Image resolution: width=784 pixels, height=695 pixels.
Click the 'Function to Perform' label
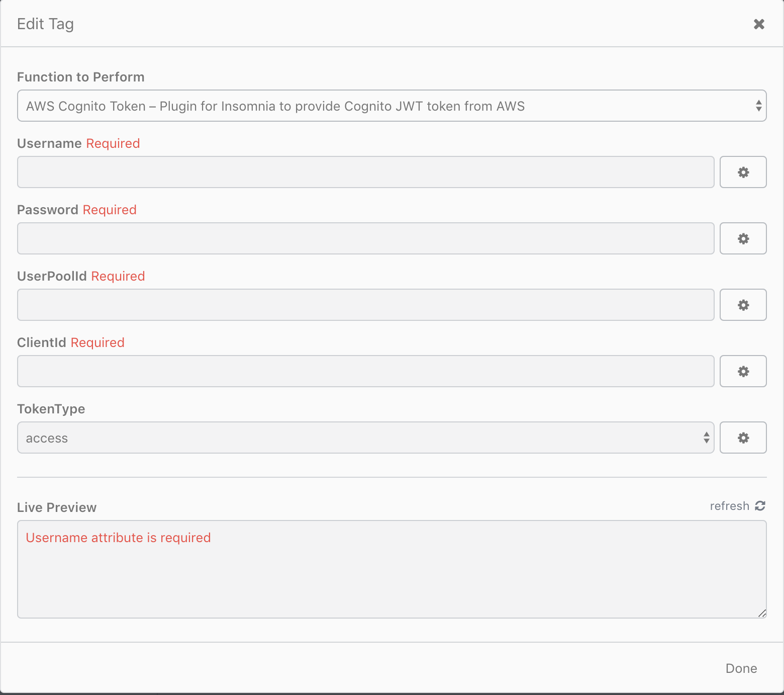[x=81, y=77]
